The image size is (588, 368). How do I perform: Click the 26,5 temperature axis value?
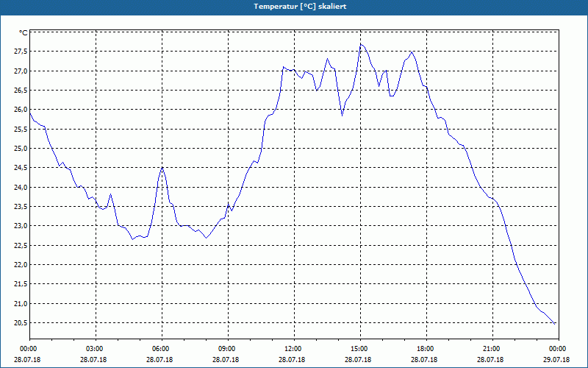pos(21,91)
